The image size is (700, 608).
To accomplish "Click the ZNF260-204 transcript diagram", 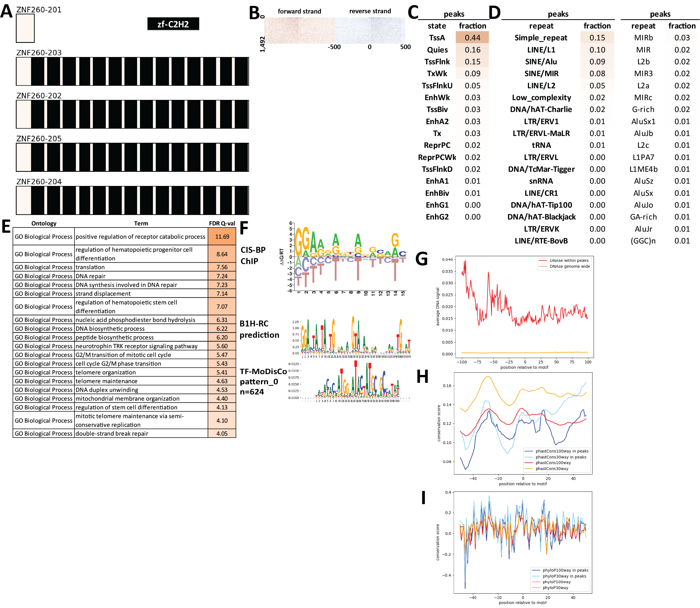I will (x=132, y=200).
